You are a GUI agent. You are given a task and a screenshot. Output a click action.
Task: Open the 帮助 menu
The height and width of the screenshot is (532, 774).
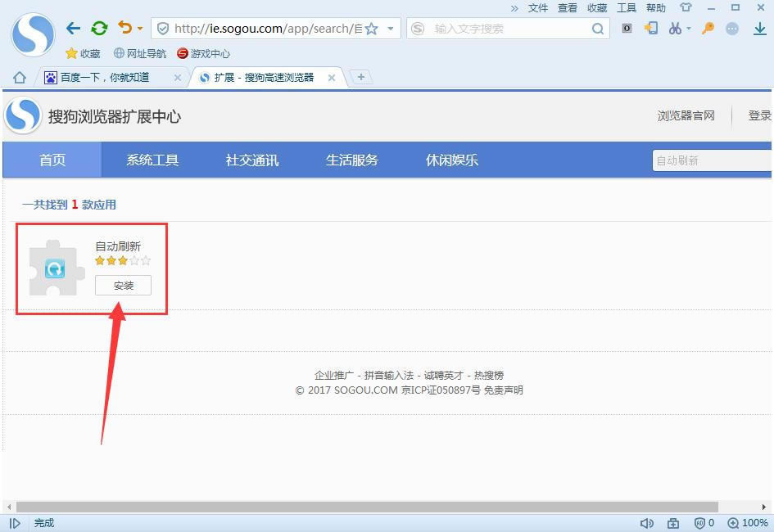(x=656, y=8)
